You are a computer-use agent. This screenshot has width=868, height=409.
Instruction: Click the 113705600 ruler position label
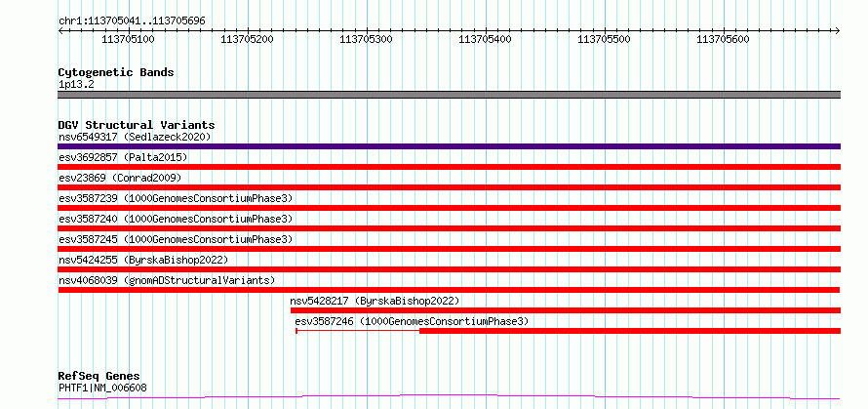pos(723,39)
